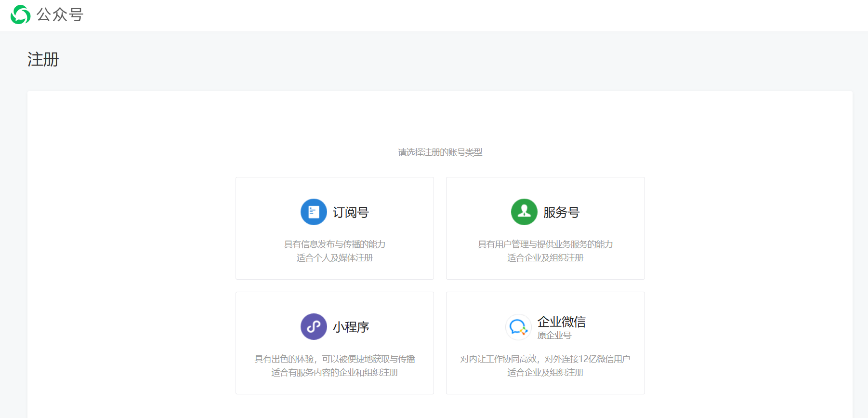The width and height of the screenshot is (868, 418).
Task: Click 具有信息发布与传播的能力 description
Action: tap(334, 244)
